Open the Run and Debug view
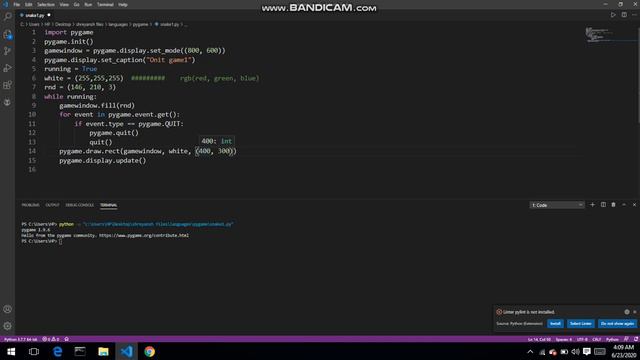Image resolution: width=640 pixels, height=360 pixels. (7, 68)
